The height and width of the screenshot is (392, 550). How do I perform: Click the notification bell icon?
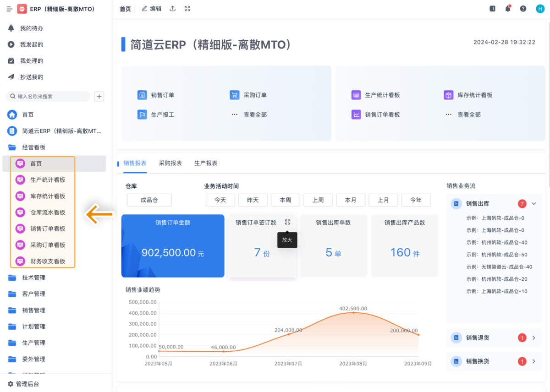tap(507, 8)
